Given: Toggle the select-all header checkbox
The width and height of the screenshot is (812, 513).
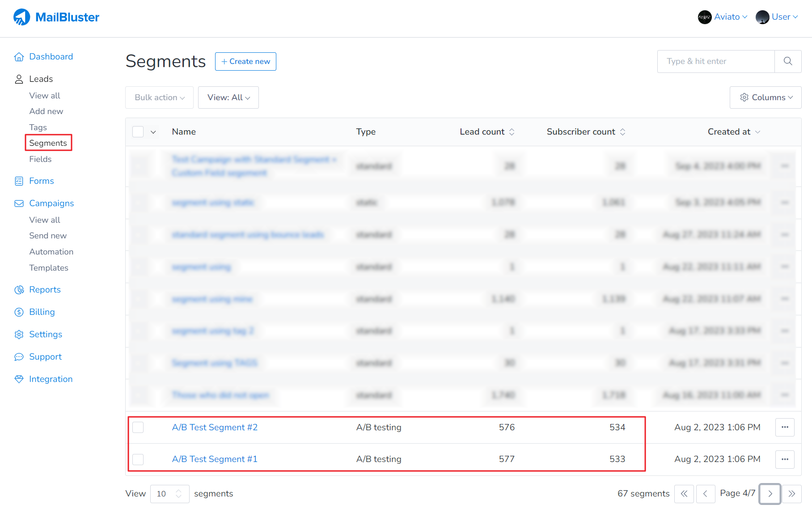Looking at the screenshot, I should coord(138,132).
